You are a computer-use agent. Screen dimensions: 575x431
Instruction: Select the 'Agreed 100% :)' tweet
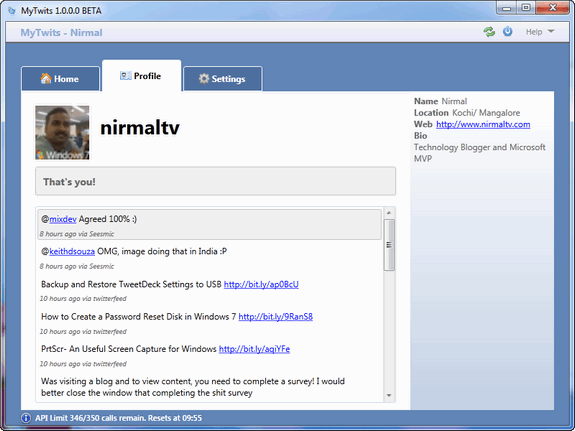(209, 224)
